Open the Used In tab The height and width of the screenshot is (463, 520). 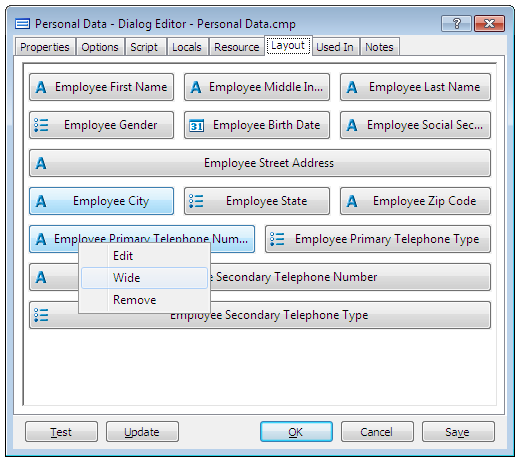point(335,47)
